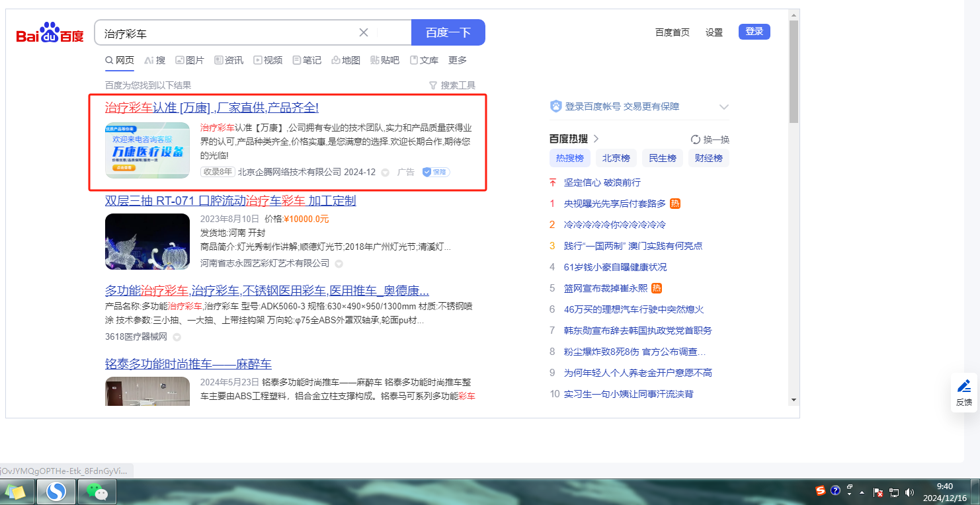Click the page vertical scrollbar thumb
This screenshot has width=980, height=505.
click(794, 71)
